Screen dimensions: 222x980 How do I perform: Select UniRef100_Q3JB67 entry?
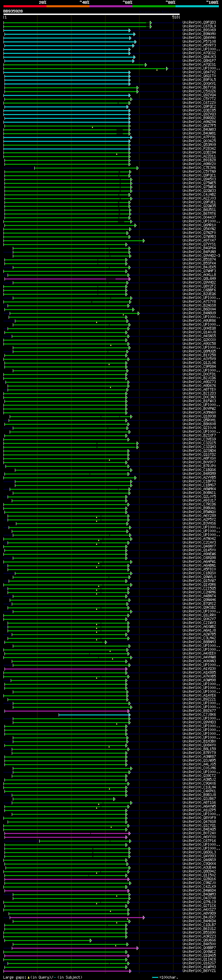[x=199, y=799]
